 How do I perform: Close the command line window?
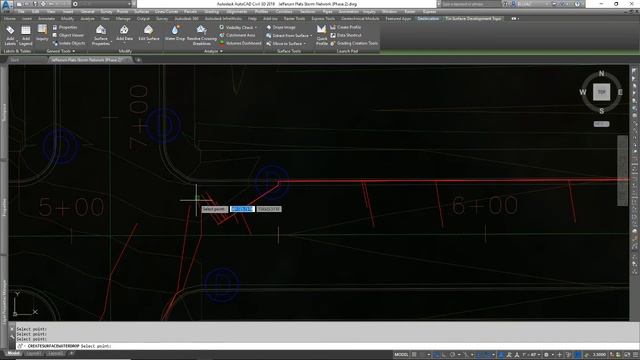tap(11, 329)
